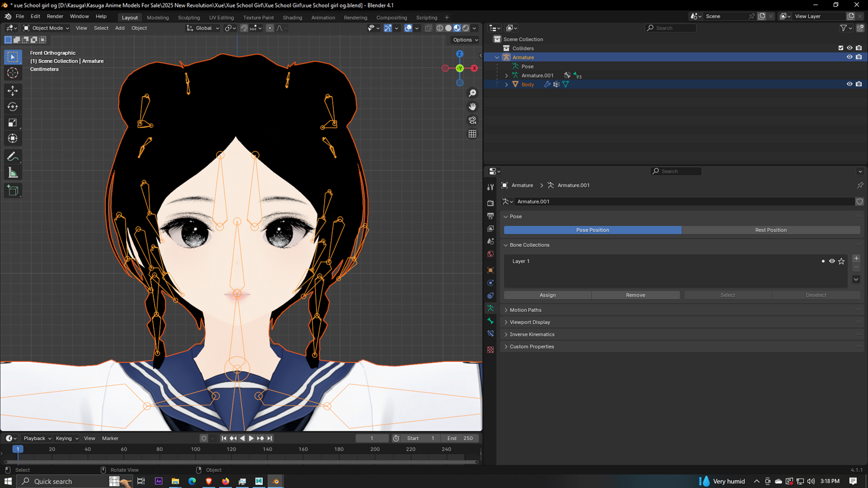Switch to the Sculpting workspace tab
This screenshot has width=868, height=488.
point(189,17)
